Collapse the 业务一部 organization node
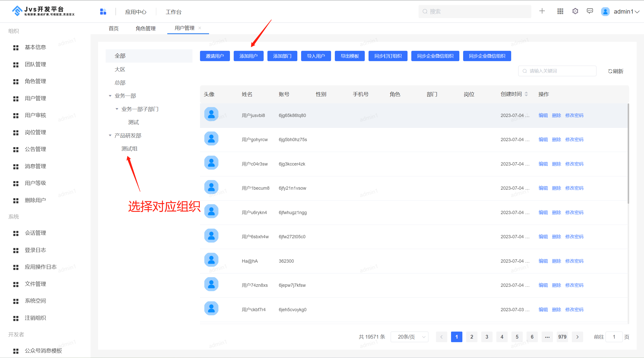Screen dimensions: 644x358 pyautogui.click(x=110, y=96)
